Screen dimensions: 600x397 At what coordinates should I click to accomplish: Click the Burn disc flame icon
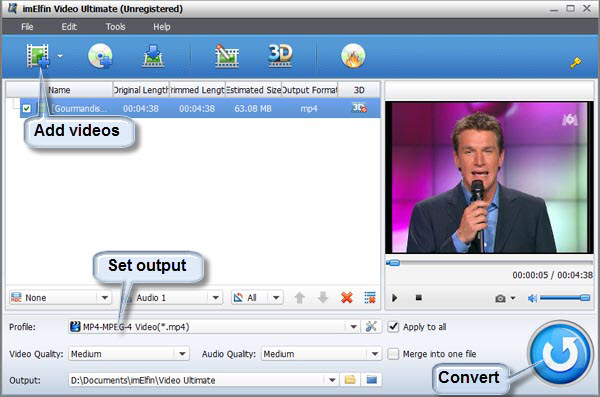pyautogui.click(x=353, y=56)
